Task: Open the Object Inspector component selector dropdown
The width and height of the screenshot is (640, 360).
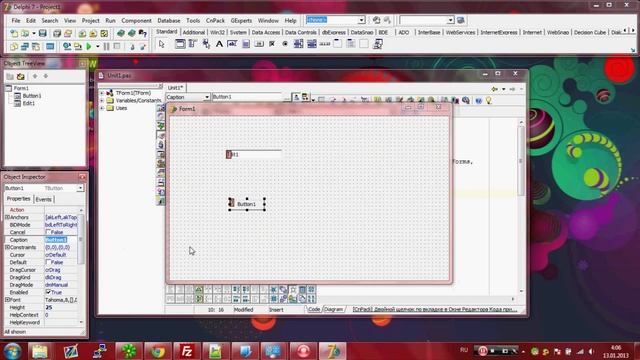Action: click(80, 188)
